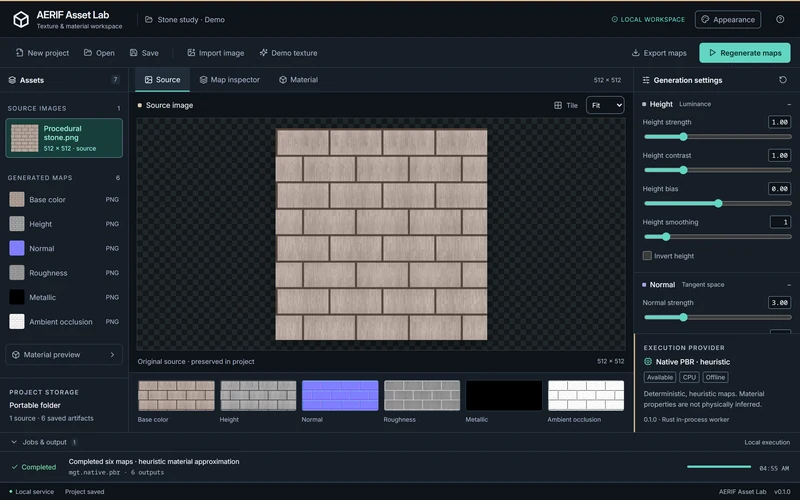Click the Base color swatch icon in Assets
The width and height of the screenshot is (800, 500).
[x=17, y=199]
